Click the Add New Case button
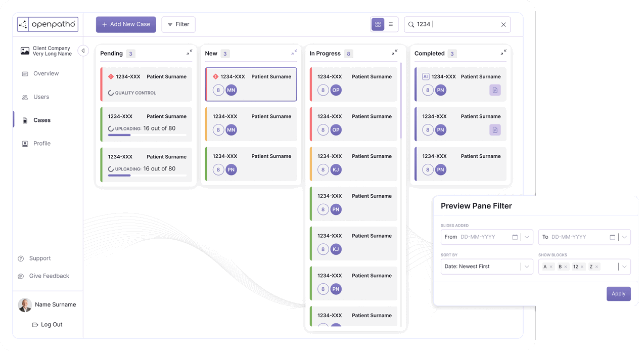The image size is (644, 351). pos(125,24)
